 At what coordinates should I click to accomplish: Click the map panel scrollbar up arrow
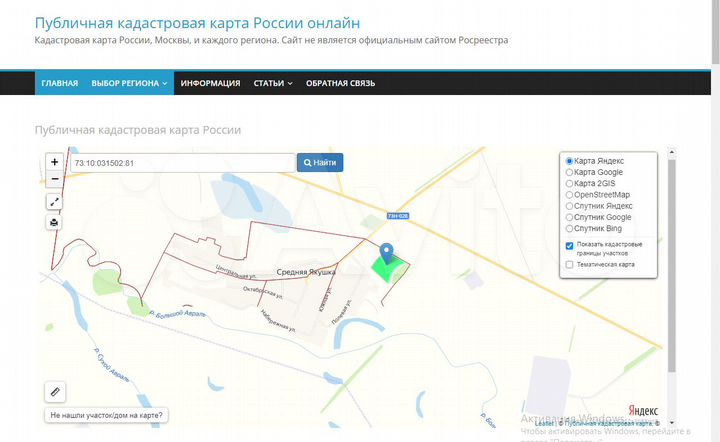point(672,151)
